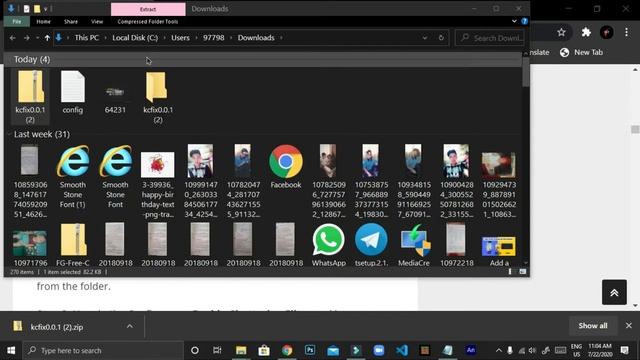Open the quick access toolbar dropdown

(46, 9)
